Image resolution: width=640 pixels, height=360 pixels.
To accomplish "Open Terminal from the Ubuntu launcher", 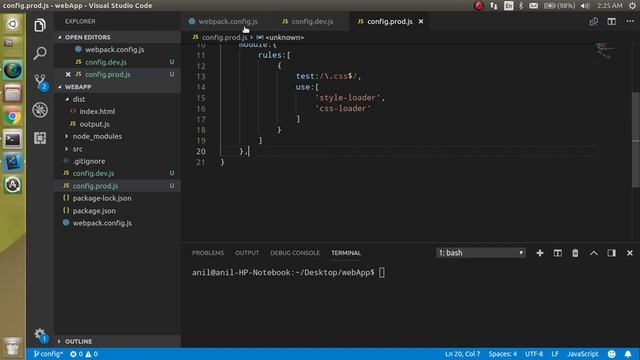I will 13,140.
